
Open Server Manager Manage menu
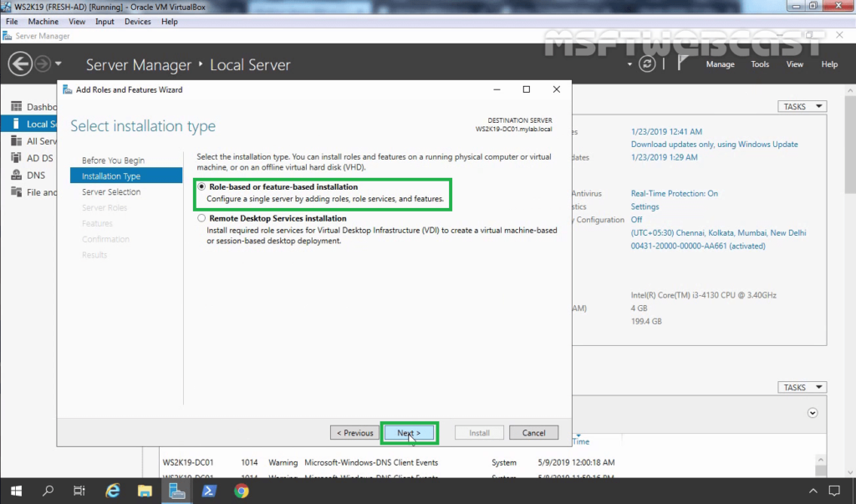pos(720,64)
